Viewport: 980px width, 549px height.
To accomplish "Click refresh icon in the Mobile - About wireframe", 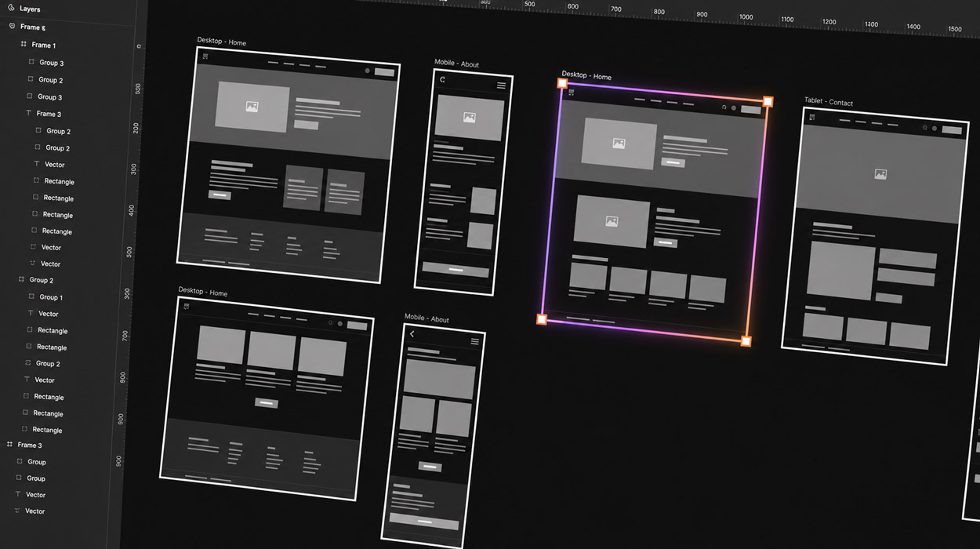I will (x=443, y=79).
